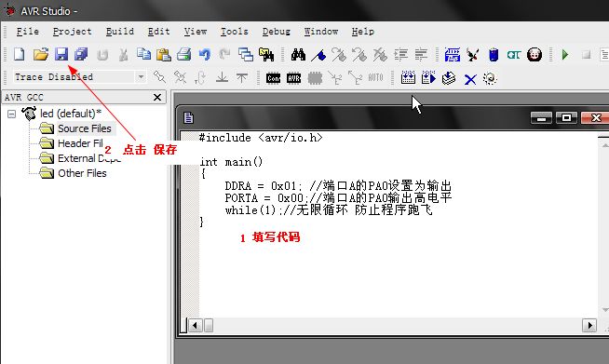Click the increase indent icon

click(400, 55)
